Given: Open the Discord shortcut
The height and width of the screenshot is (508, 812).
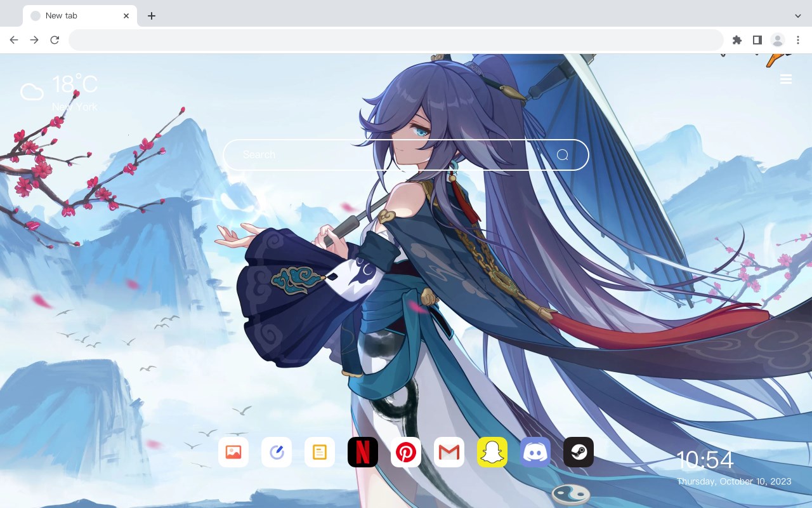Looking at the screenshot, I should click(x=535, y=452).
